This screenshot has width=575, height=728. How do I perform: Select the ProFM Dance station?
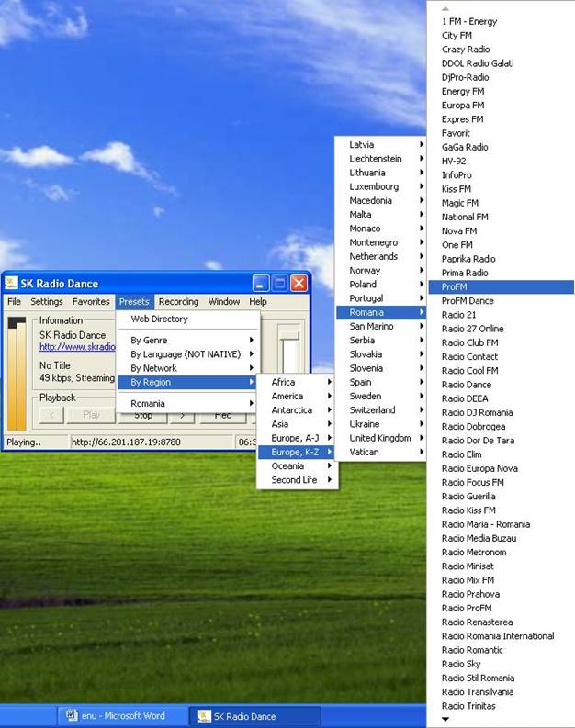click(x=502, y=301)
